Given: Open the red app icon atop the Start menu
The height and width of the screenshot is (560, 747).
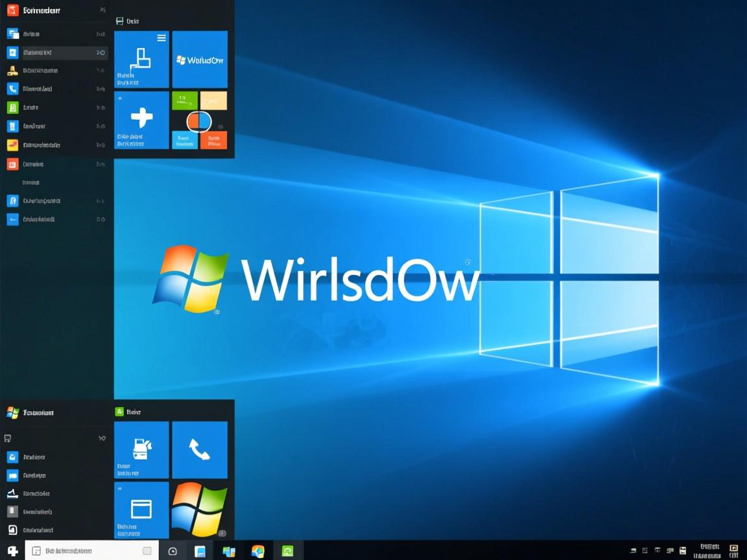Looking at the screenshot, I should (11, 10).
